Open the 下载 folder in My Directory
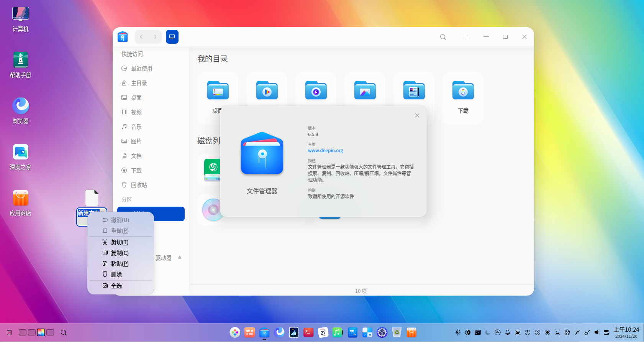 (x=463, y=98)
